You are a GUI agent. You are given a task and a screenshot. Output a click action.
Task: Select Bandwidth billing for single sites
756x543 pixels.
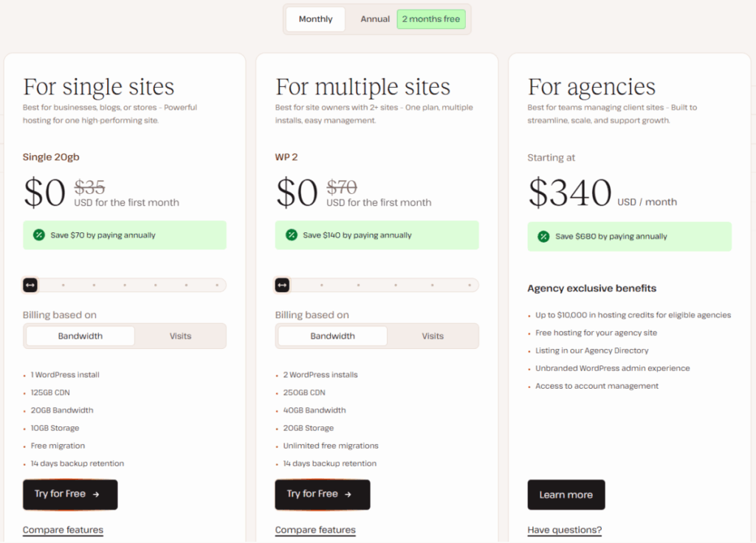[80, 336]
